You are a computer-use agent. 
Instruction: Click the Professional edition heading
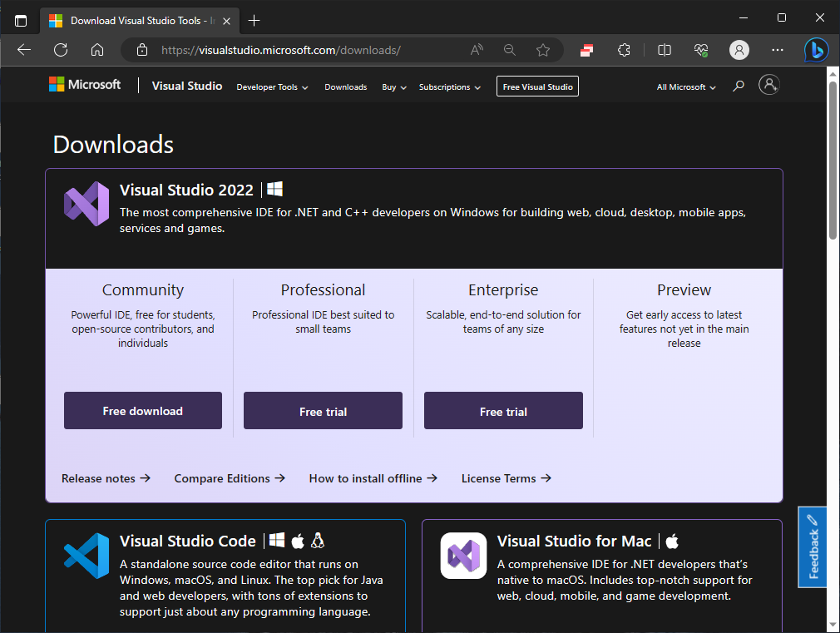pos(323,290)
